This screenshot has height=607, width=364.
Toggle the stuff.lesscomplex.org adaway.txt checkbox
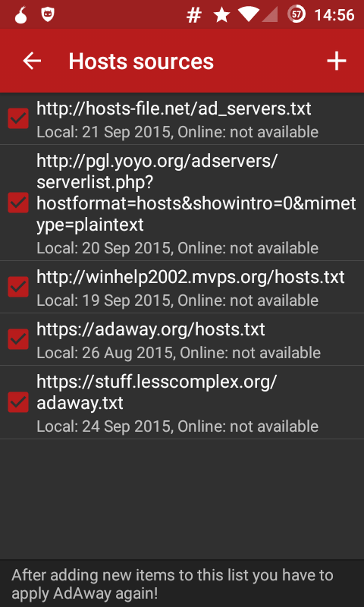coord(18,402)
